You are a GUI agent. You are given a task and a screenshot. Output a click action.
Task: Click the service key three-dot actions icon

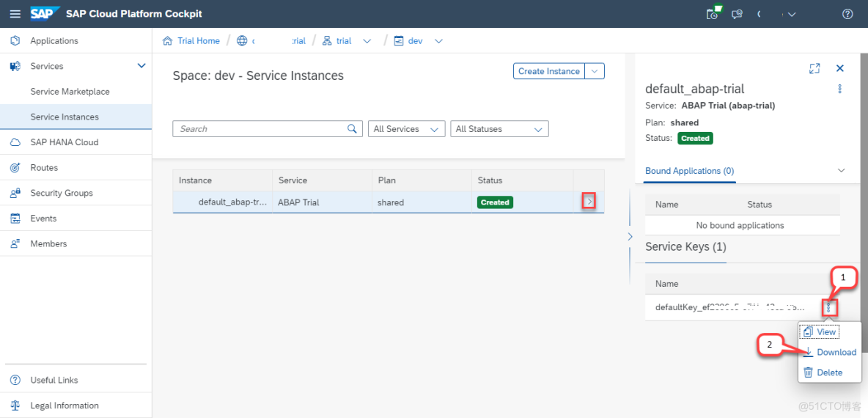(x=829, y=308)
